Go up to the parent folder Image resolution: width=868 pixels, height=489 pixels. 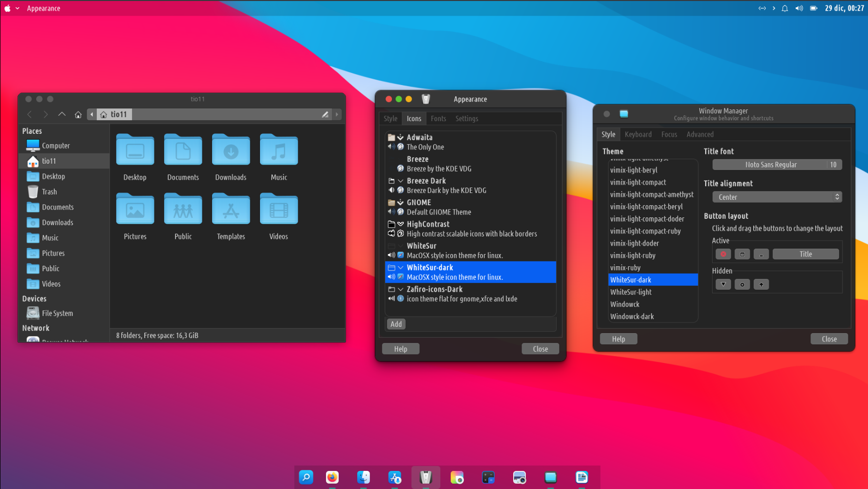pos(62,114)
